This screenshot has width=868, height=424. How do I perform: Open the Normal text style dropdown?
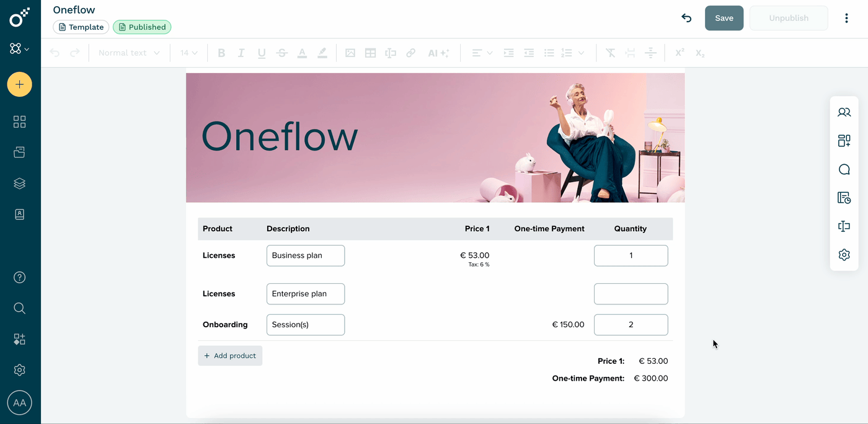(x=129, y=53)
